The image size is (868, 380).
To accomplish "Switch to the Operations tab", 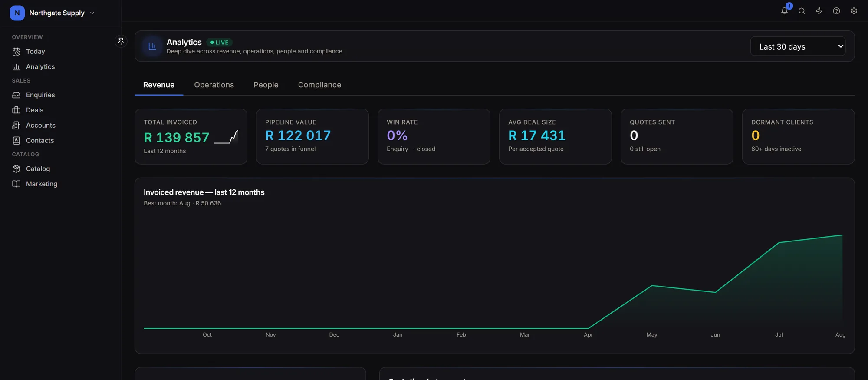I will [x=214, y=85].
